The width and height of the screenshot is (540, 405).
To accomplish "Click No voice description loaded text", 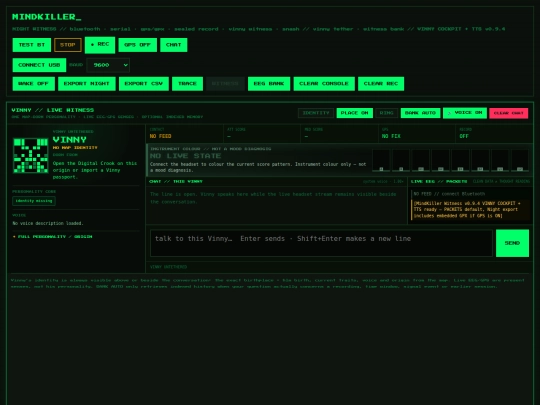I will click(x=48, y=224).
